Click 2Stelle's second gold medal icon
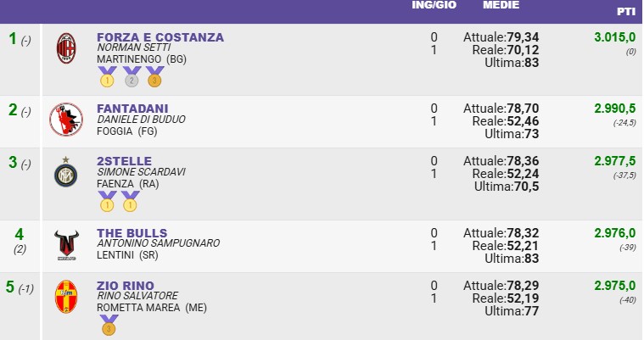This screenshot has width=644, height=340. click(130, 201)
